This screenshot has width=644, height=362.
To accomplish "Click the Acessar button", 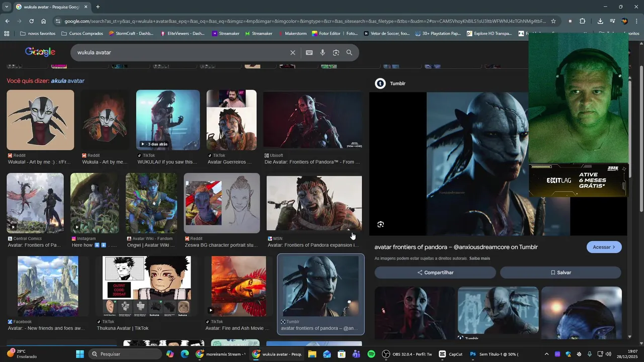I will [604, 247].
